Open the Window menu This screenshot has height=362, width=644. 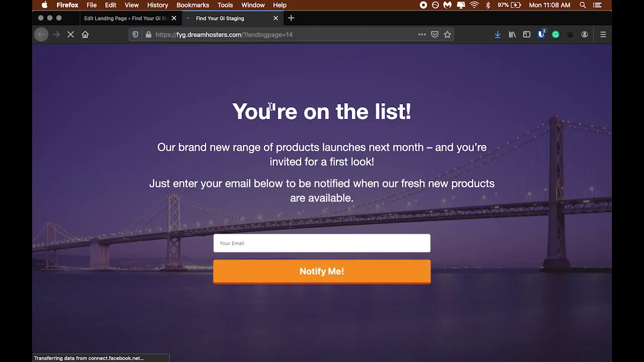tap(253, 5)
